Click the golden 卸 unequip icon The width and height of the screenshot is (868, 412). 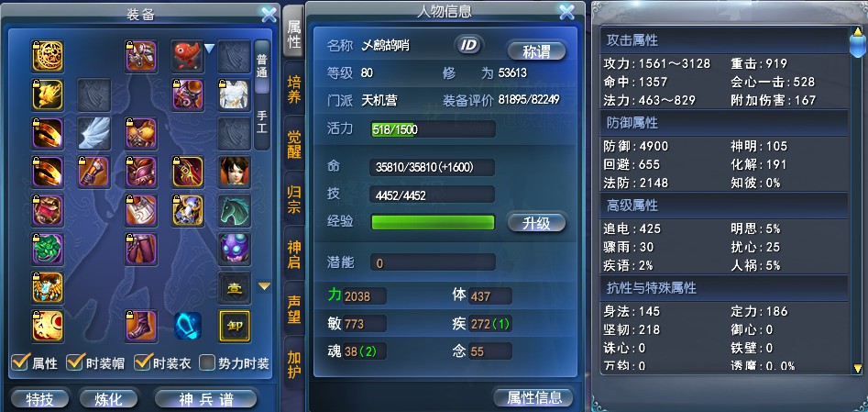click(235, 326)
